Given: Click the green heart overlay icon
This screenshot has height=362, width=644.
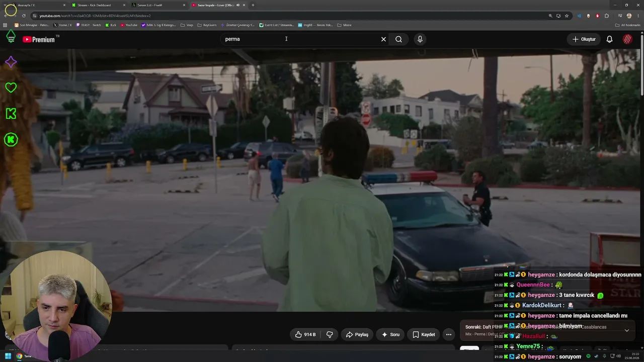Looking at the screenshot, I should click(x=11, y=87).
